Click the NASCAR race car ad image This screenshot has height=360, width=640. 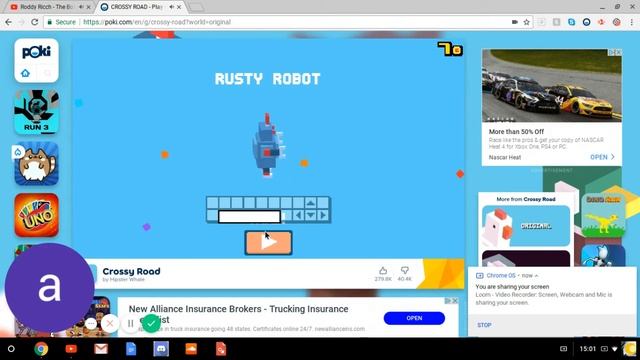pyautogui.click(x=551, y=86)
